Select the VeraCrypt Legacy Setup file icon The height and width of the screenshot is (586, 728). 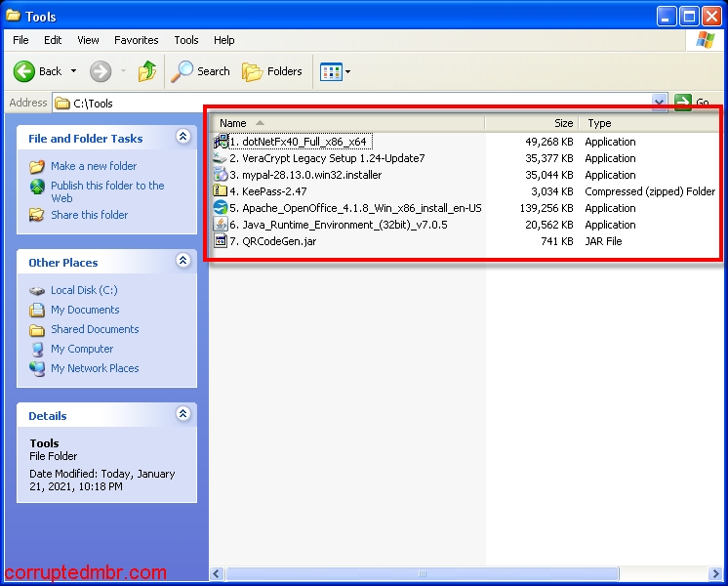point(221,158)
